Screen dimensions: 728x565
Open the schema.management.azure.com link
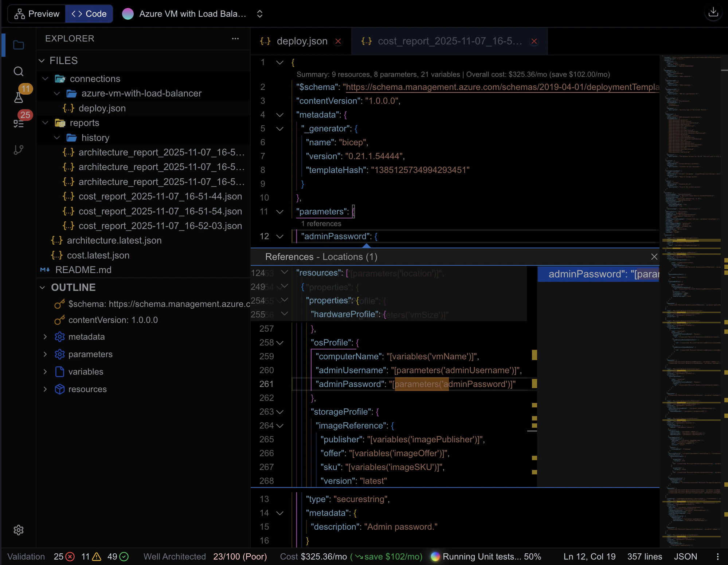pyautogui.click(x=502, y=87)
